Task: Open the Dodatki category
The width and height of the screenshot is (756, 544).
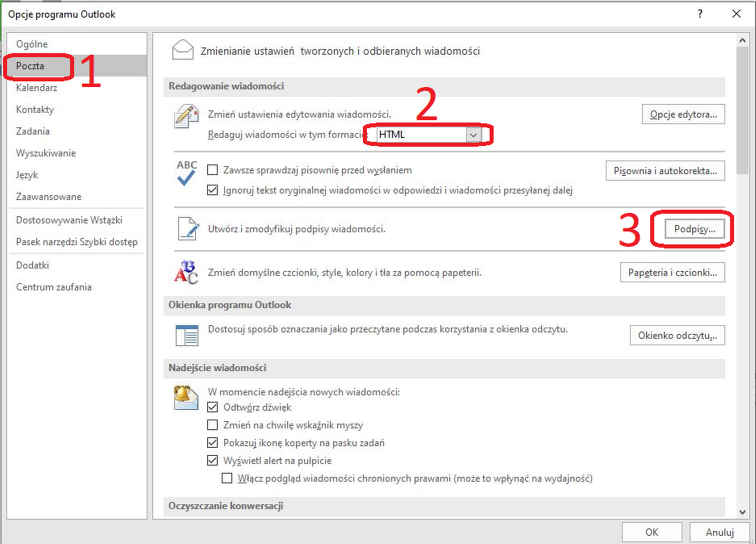Action: tap(76, 265)
